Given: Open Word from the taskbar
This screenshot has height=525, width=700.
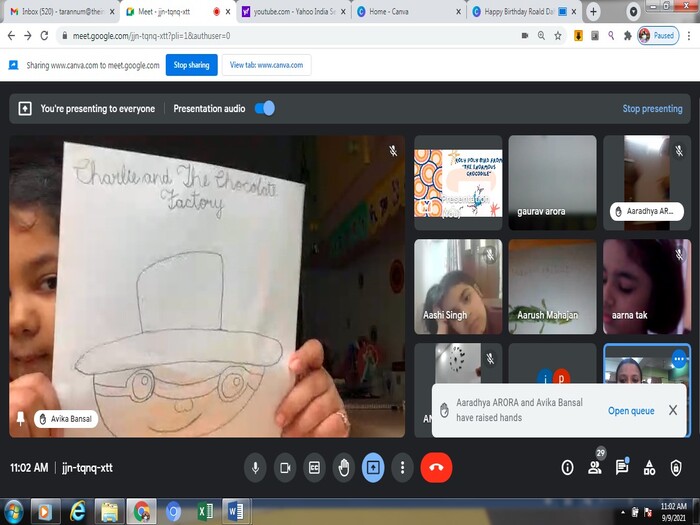Looking at the screenshot, I should [236, 512].
